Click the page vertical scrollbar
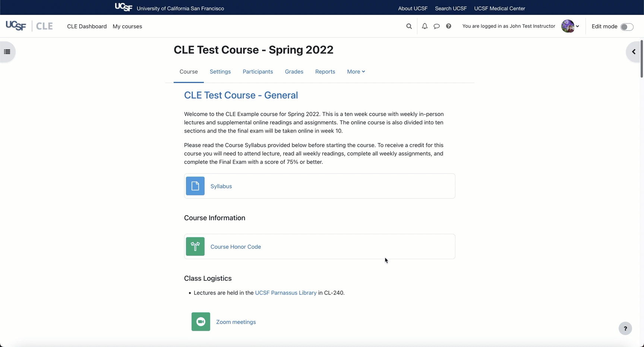Image resolution: width=644 pixels, height=347 pixels. point(641,60)
